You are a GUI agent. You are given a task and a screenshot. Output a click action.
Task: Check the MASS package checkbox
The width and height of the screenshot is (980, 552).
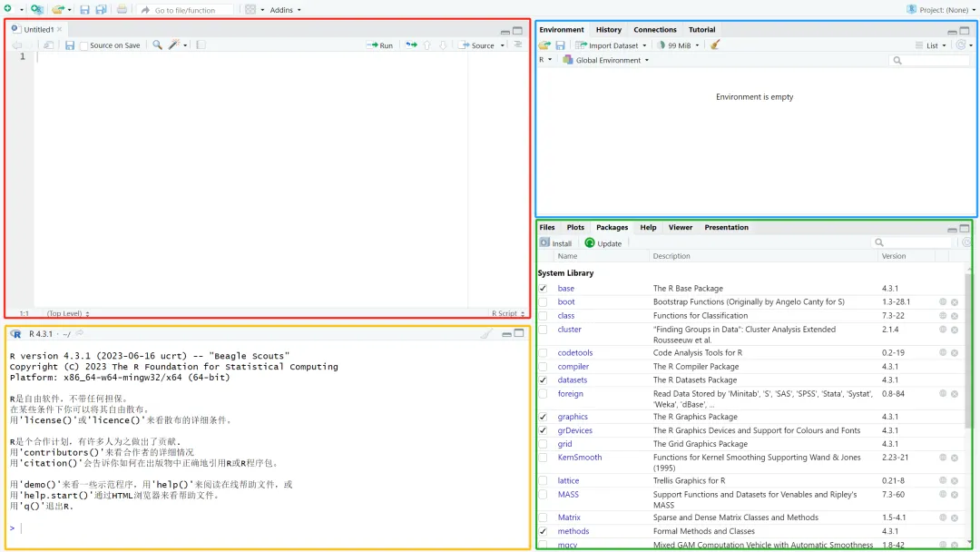point(543,495)
